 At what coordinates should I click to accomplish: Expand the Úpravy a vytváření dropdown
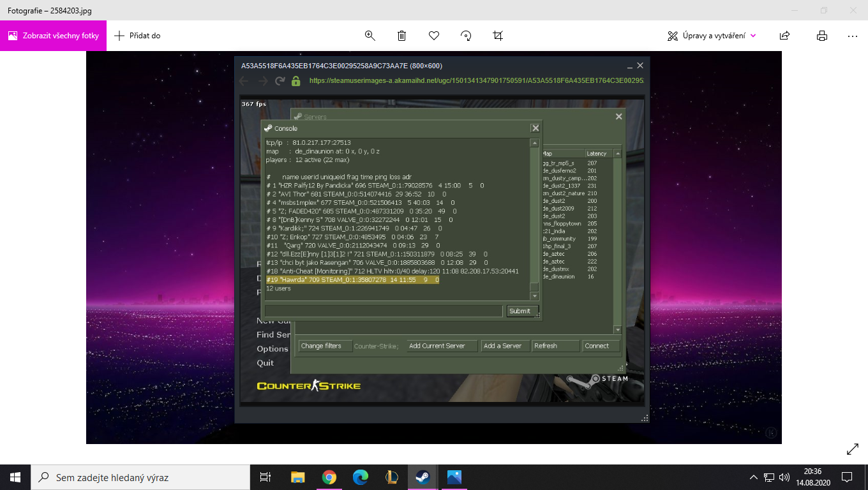[x=712, y=36]
